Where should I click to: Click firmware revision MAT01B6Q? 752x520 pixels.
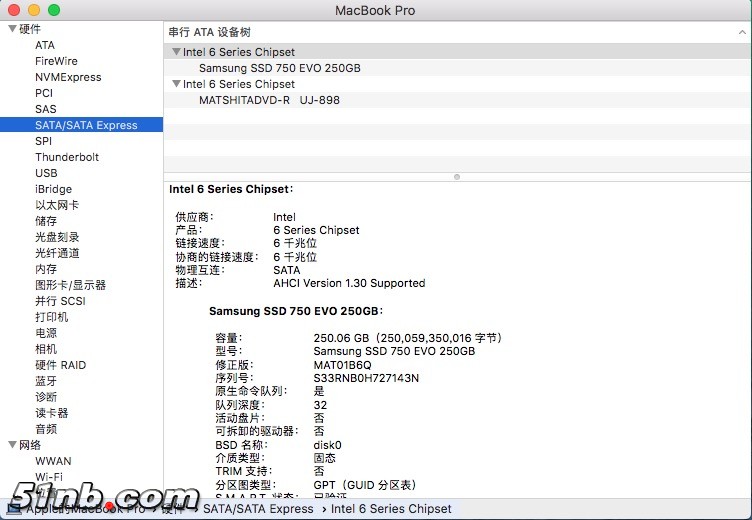click(342, 365)
